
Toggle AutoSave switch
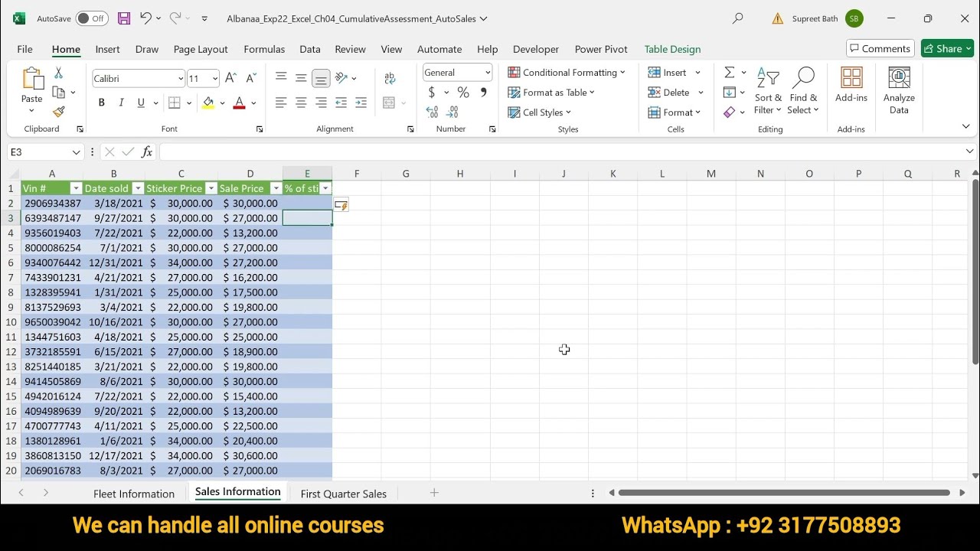[92, 18]
